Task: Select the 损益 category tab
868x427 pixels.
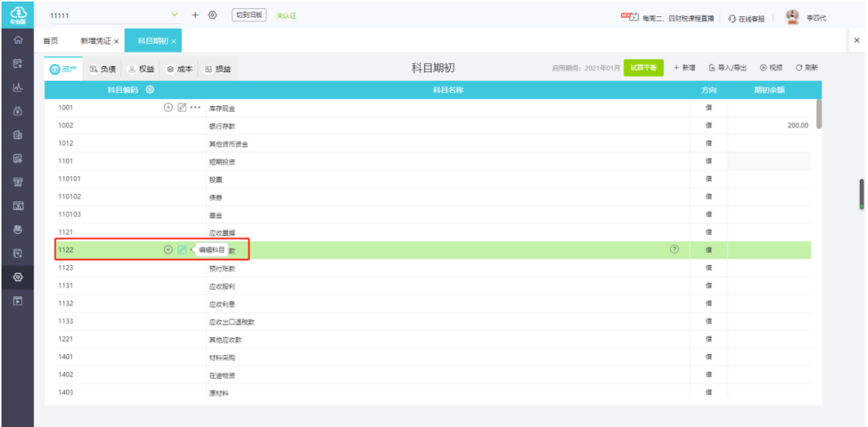Action: (218, 69)
